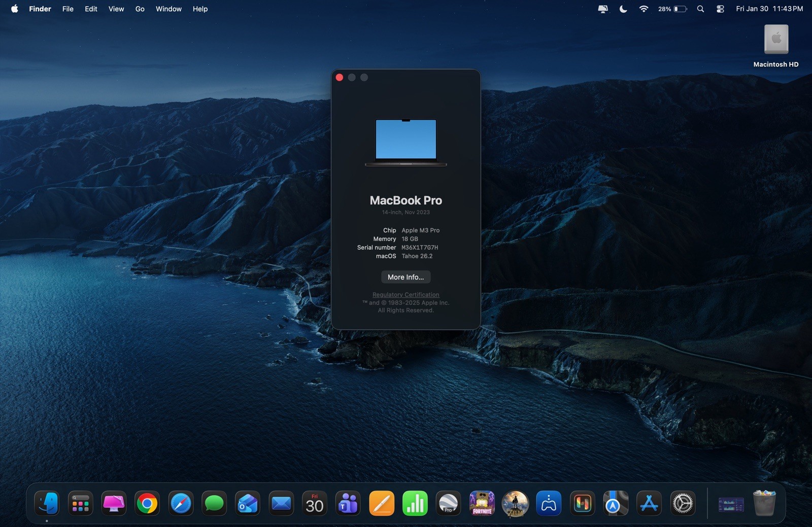Open System Settings gear in Dock

click(x=683, y=504)
